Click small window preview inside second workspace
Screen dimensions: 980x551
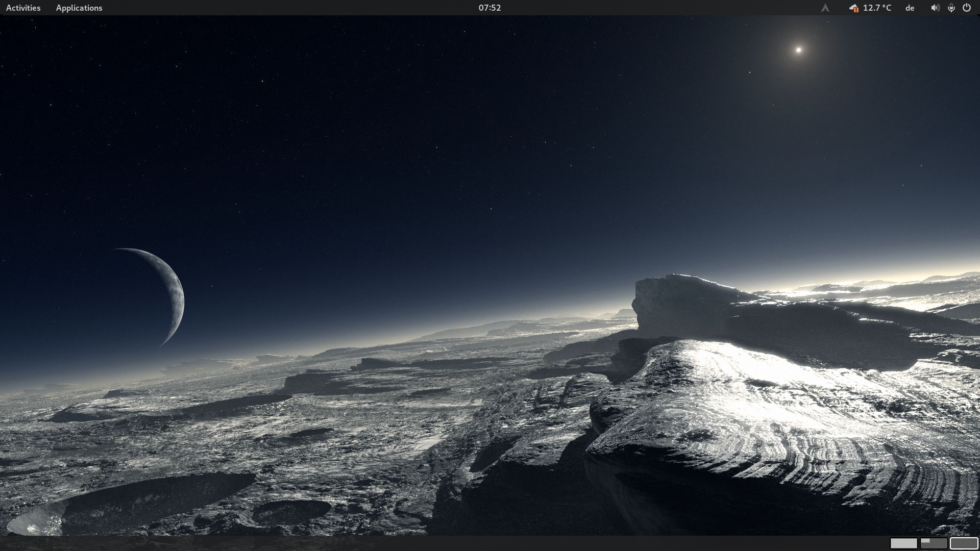tap(925, 540)
